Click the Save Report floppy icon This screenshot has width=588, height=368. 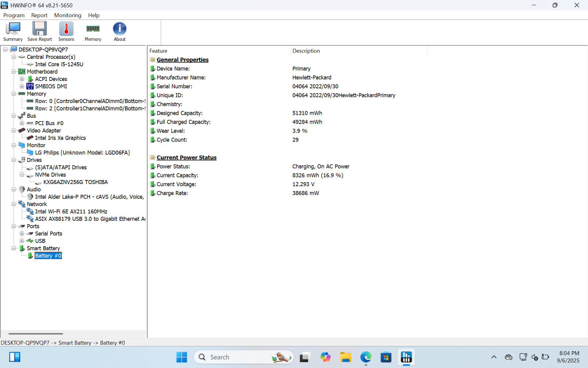click(x=40, y=32)
